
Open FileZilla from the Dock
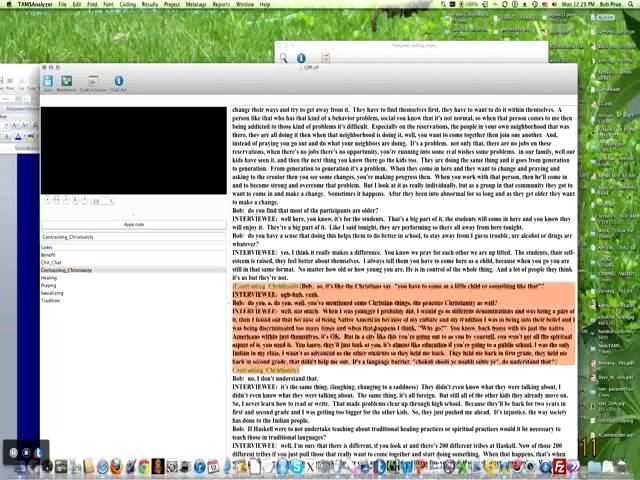click(x=559, y=466)
